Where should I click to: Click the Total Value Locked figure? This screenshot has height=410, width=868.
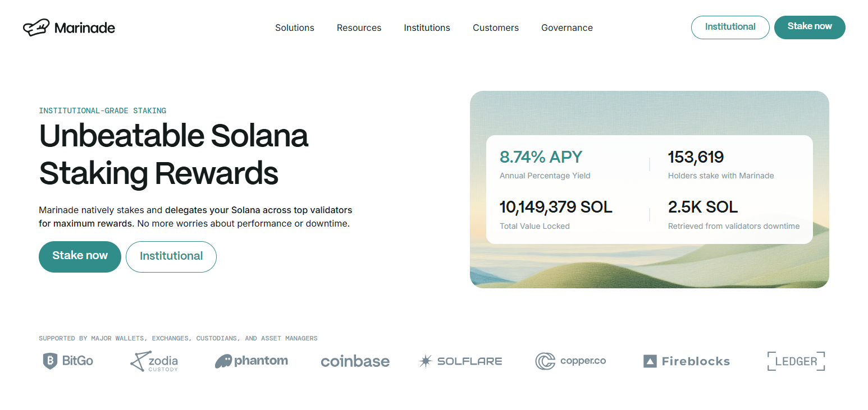[x=556, y=207]
